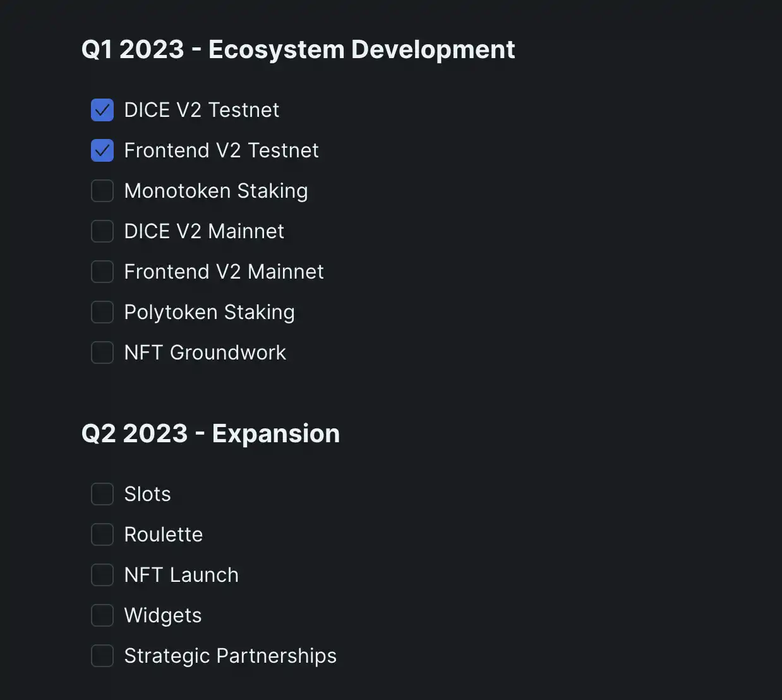Enable the Strategic Partnerships checkbox
The image size is (782, 700).
coord(102,656)
